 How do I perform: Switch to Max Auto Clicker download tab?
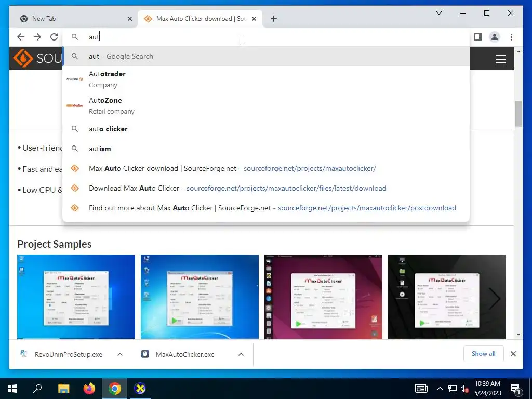click(x=200, y=19)
